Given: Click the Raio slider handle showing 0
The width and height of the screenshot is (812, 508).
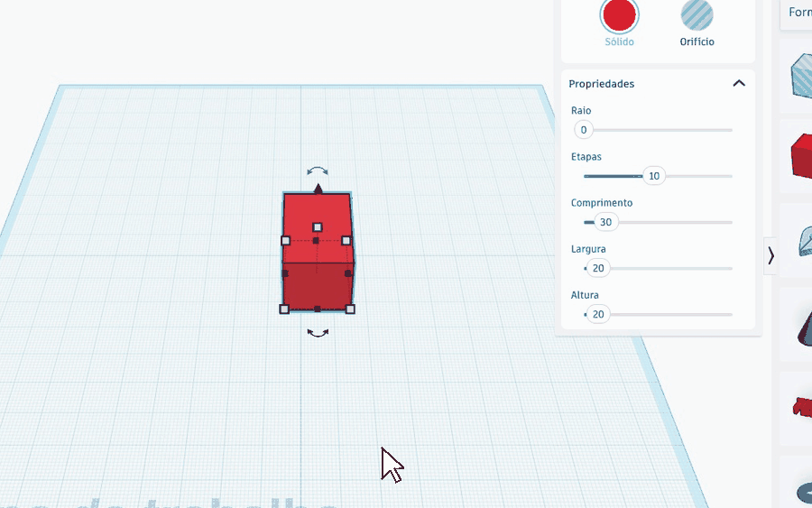Looking at the screenshot, I should 584,130.
